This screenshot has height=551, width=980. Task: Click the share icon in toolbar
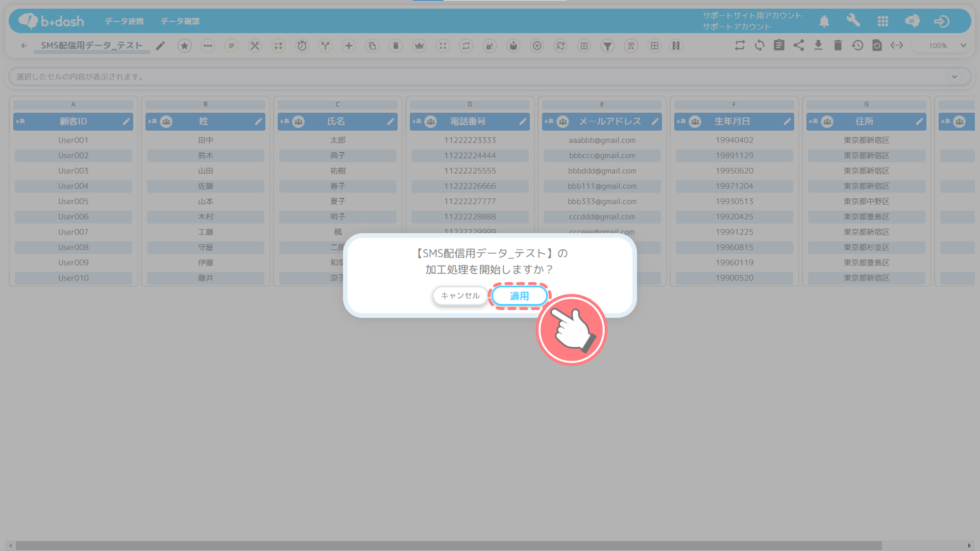coord(799,46)
